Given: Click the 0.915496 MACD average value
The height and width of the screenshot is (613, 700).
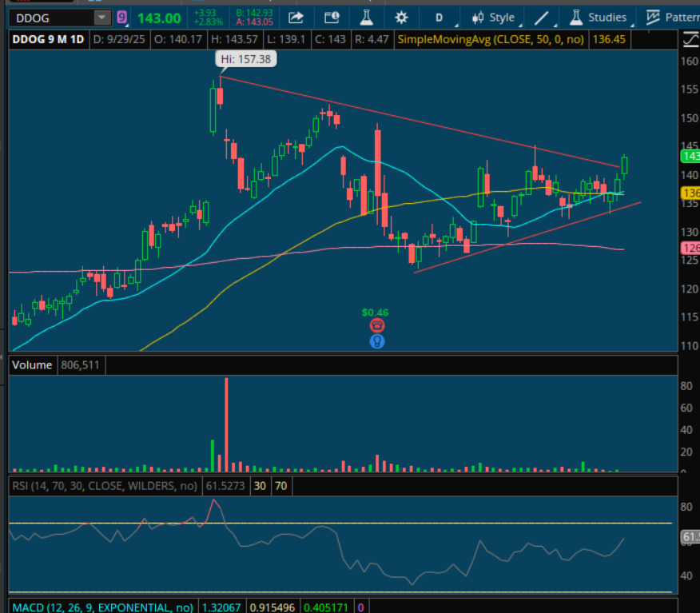Looking at the screenshot, I should point(272,607).
